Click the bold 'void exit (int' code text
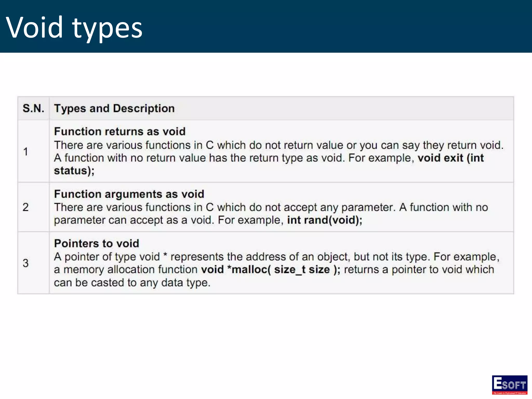The width and height of the screenshot is (532, 399). click(451, 158)
